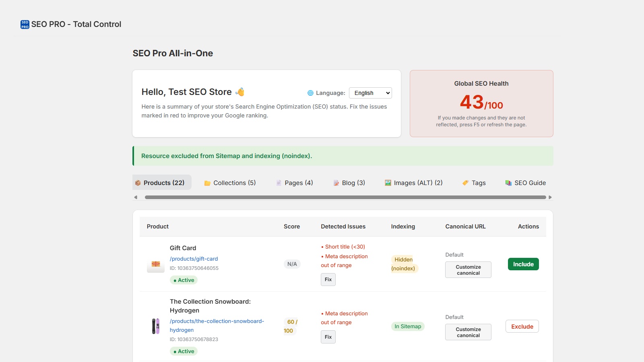
Task: Click the page icon in Pages tab
Action: (x=279, y=183)
